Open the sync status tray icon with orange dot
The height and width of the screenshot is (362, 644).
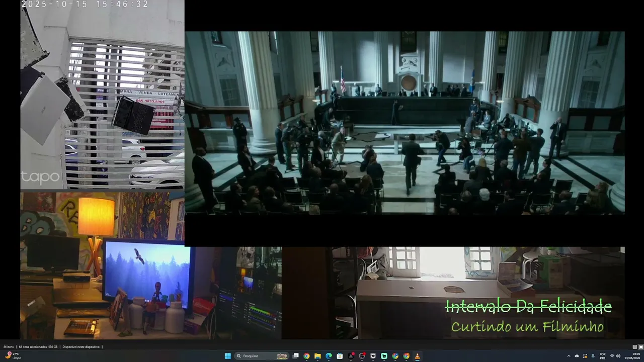(585, 356)
